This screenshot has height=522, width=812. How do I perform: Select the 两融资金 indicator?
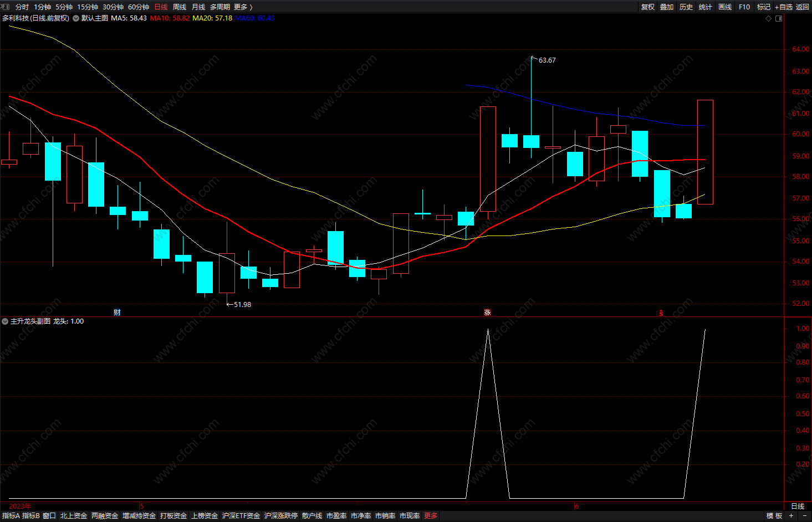click(105, 516)
